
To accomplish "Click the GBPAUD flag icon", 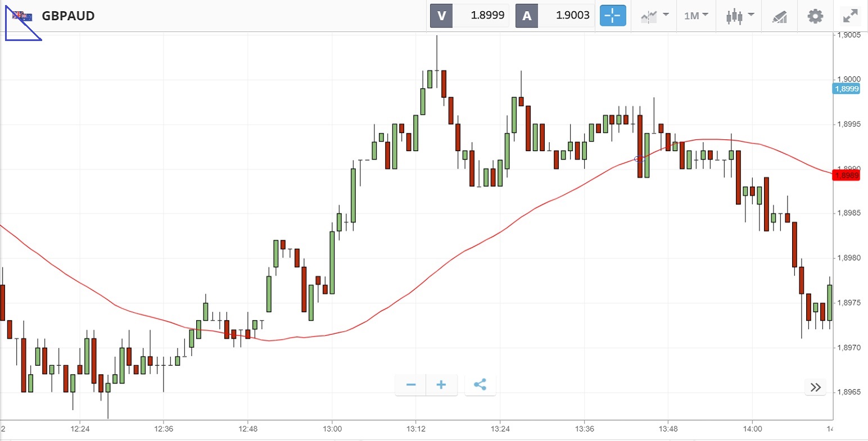I will tap(22, 16).
